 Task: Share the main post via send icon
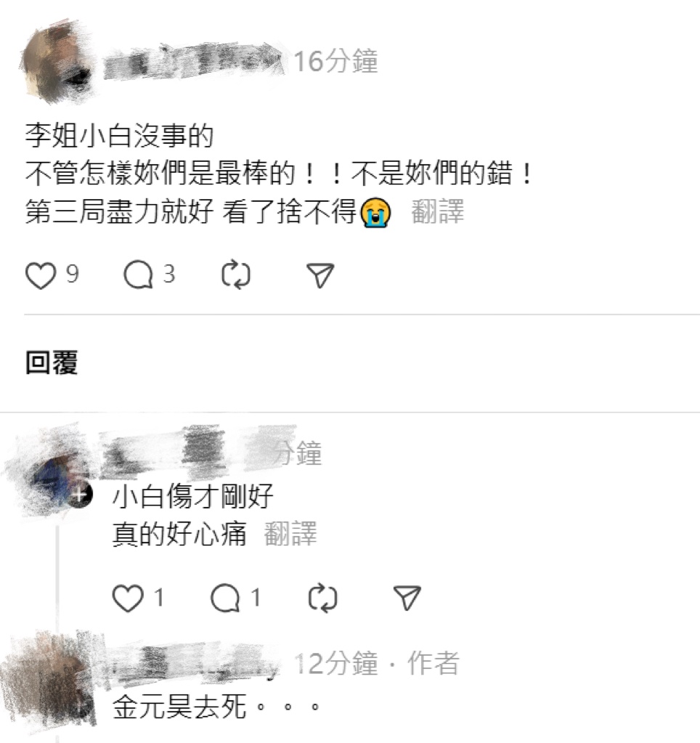(x=321, y=275)
